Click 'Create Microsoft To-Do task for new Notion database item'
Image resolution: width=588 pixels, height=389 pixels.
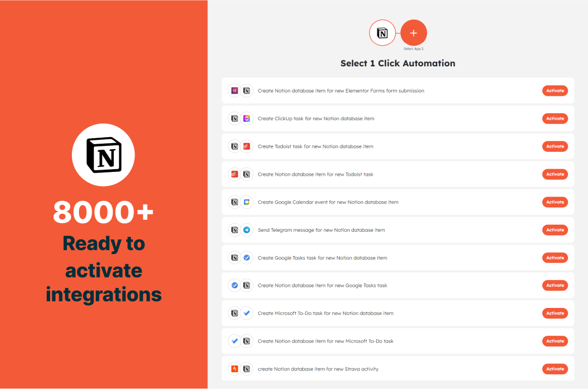click(326, 313)
